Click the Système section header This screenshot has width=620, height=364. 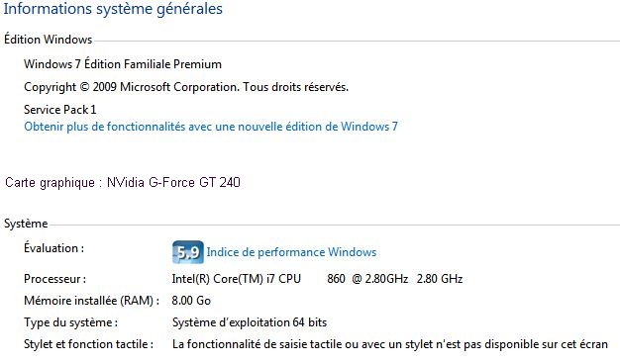pyautogui.click(x=26, y=224)
